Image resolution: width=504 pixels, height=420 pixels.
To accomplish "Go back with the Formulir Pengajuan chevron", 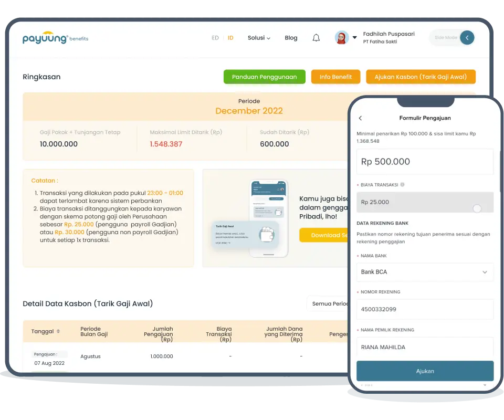I will coord(360,118).
